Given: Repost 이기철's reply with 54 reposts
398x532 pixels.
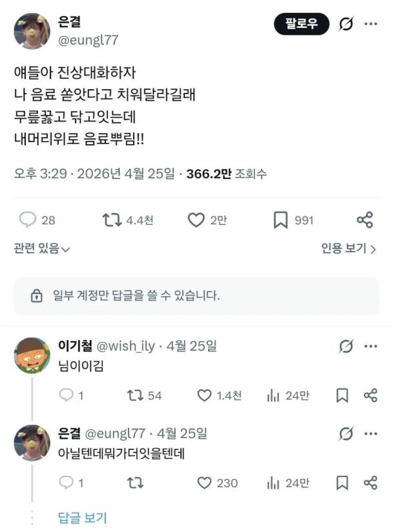Looking at the screenshot, I should 135,396.
